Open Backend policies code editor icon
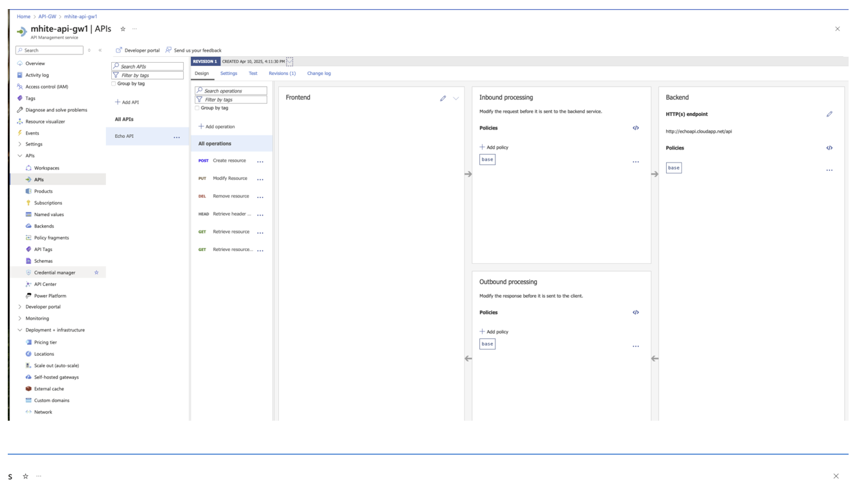The image size is (868, 488). point(829,148)
